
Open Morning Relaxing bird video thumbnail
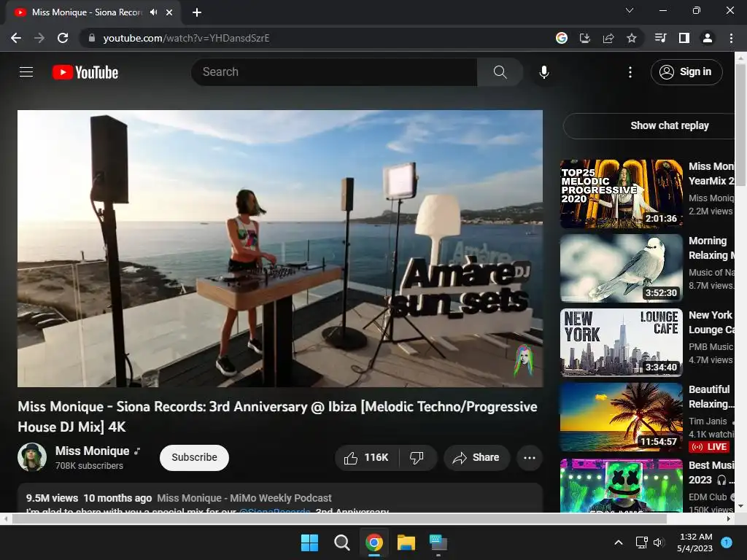point(622,268)
